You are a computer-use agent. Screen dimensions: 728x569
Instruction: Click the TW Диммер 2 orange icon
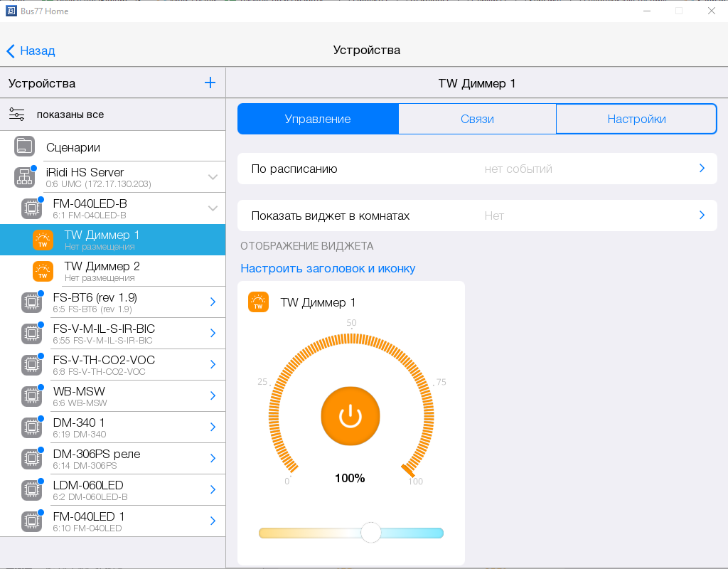(x=43, y=271)
